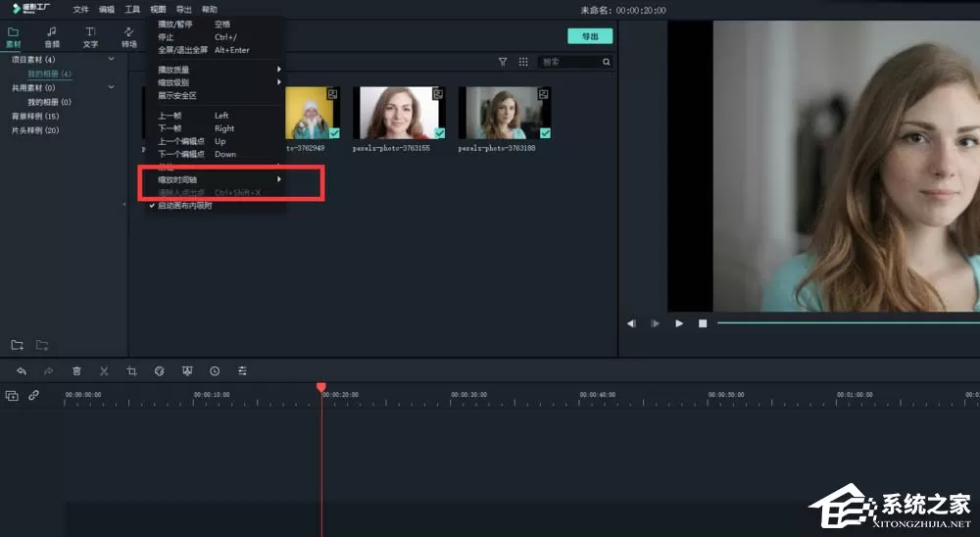
Task: Redo the action in timeline toolbar
Action: pos(48,371)
